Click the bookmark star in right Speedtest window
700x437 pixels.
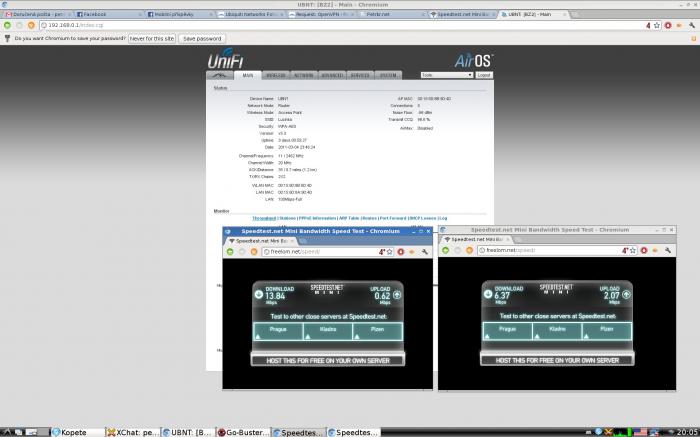point(633,250)
